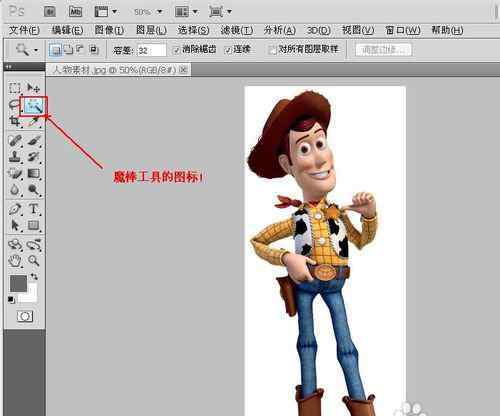Select the Brush tool
500x416 pixels.
pyautogui.click(x=33, y=141)
